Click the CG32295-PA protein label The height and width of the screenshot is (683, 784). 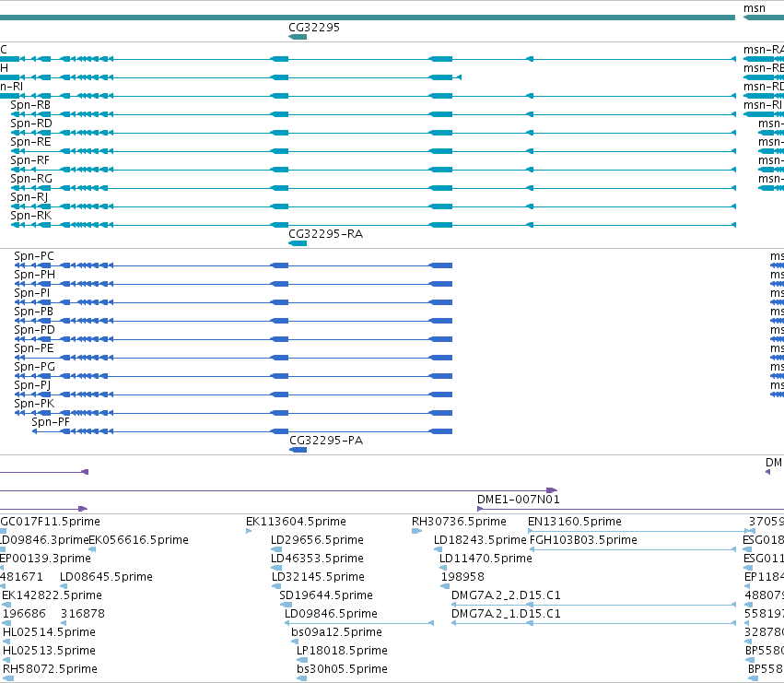326,441
